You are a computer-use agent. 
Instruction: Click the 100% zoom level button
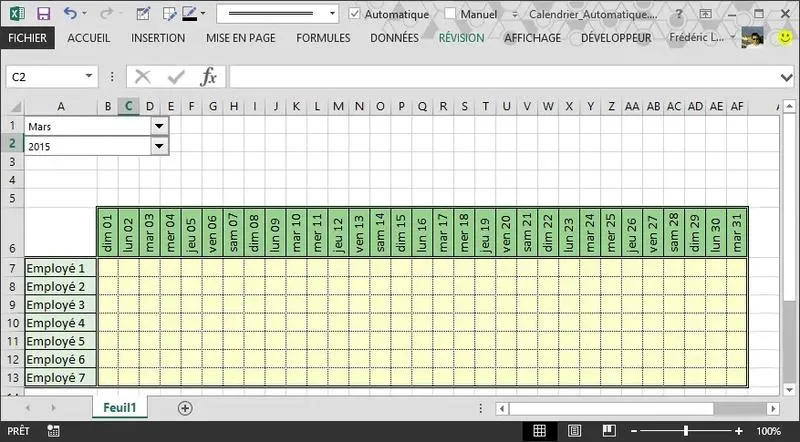768,432
